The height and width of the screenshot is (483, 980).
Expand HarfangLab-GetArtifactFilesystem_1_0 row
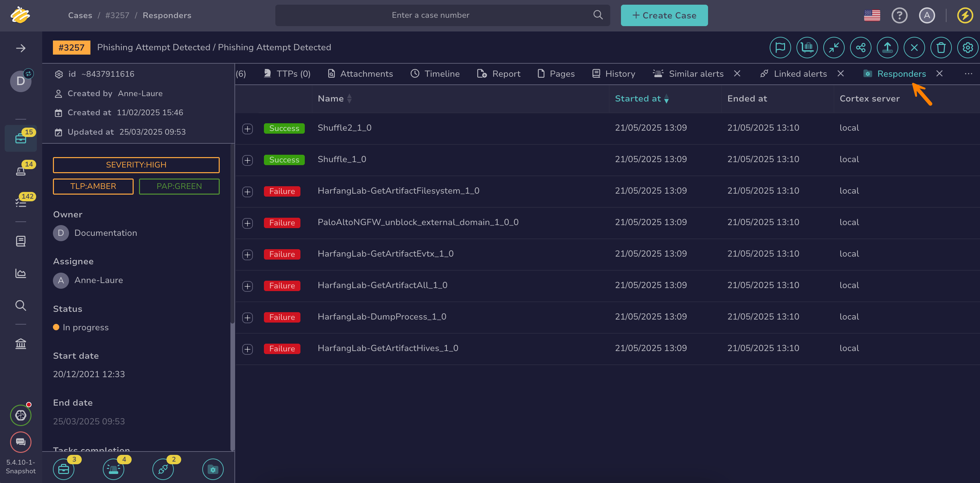coord(247,192)
